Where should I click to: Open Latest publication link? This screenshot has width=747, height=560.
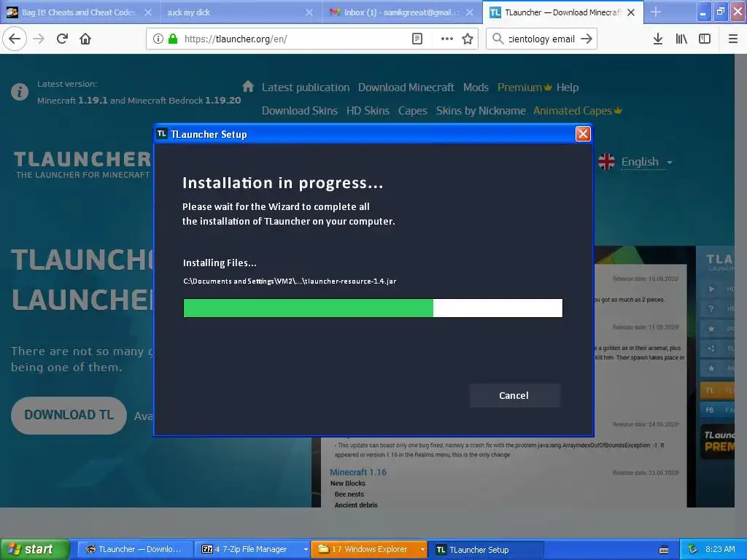(306, 87)
